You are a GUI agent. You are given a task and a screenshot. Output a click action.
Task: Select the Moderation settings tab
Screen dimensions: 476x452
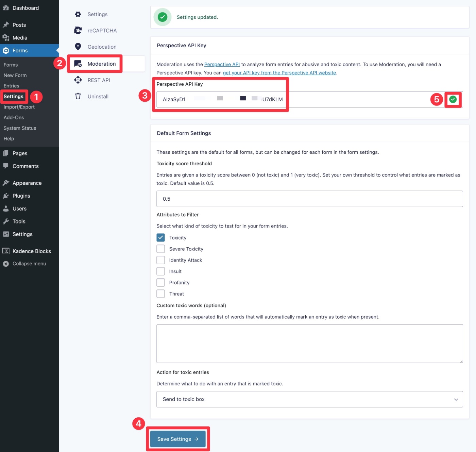(x=102, y=64)
